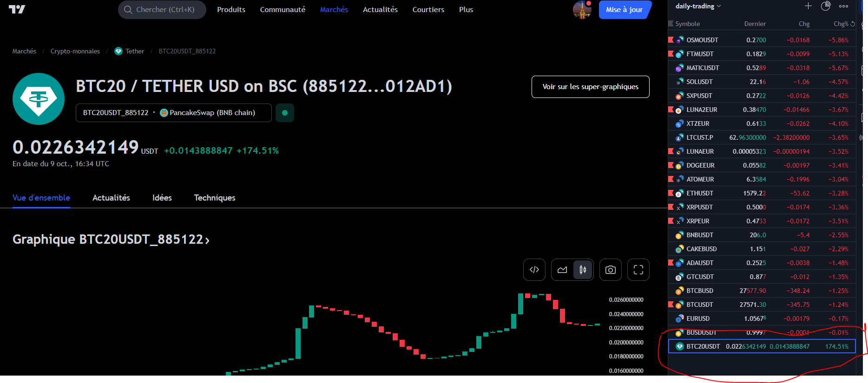Open the Marchés menu in top navigation
Viewport: 868px width, 383px height.
(x=334, y=10)
